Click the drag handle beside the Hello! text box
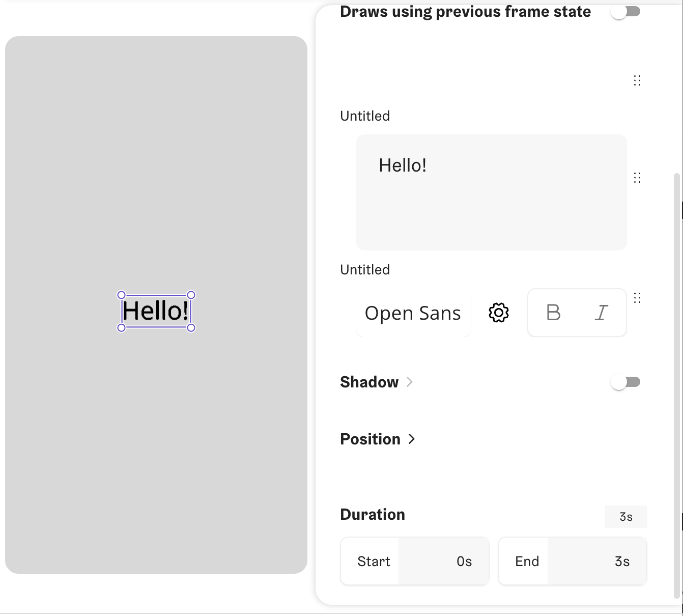The height and width of the screenshot is (616, 683). pos(637,178)
